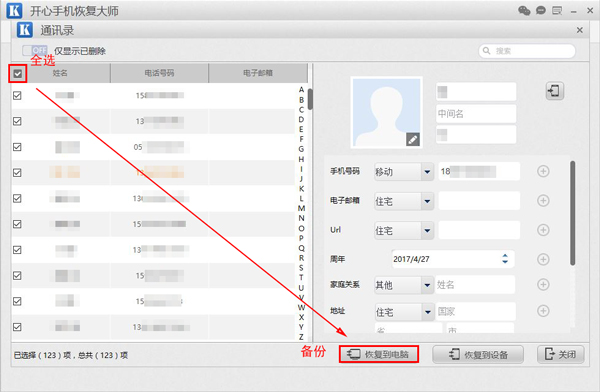Screen dimensions: 600x392
Task: Click the 关闭 button
Action: point(561,354)
